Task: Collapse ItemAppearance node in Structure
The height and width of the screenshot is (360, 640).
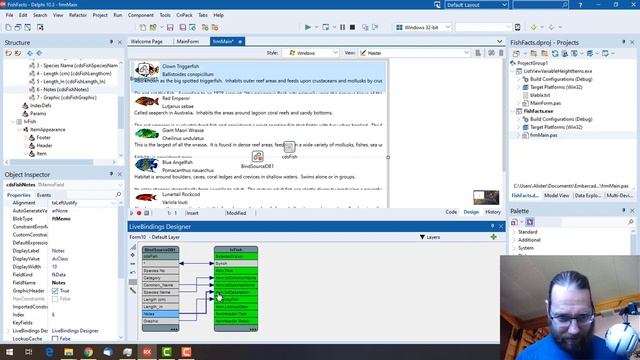Action: click(19, 129)
